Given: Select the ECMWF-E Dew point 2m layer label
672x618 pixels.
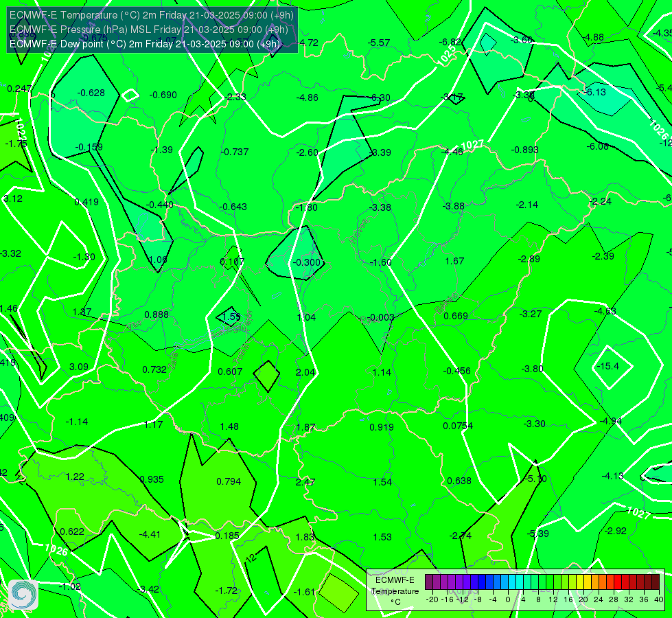Looking at the screenshot, I should pyautogui.click(x=144, y=44).
